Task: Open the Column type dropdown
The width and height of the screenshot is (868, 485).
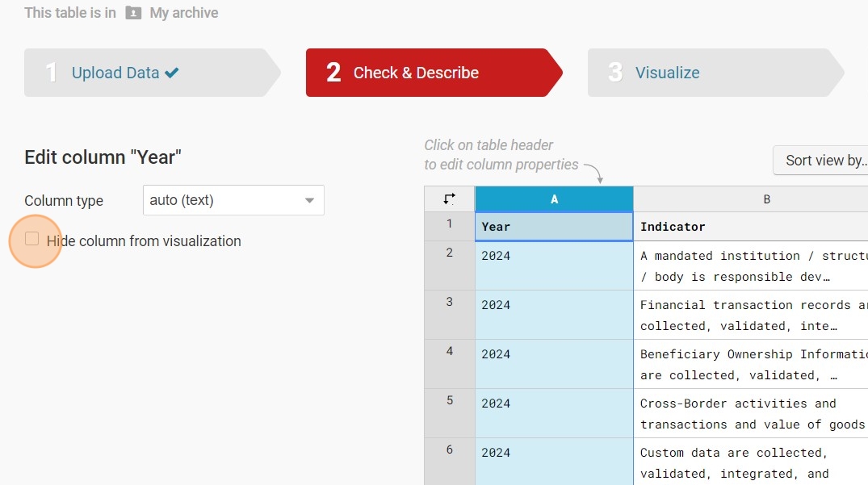Action: tap(233, 200)
